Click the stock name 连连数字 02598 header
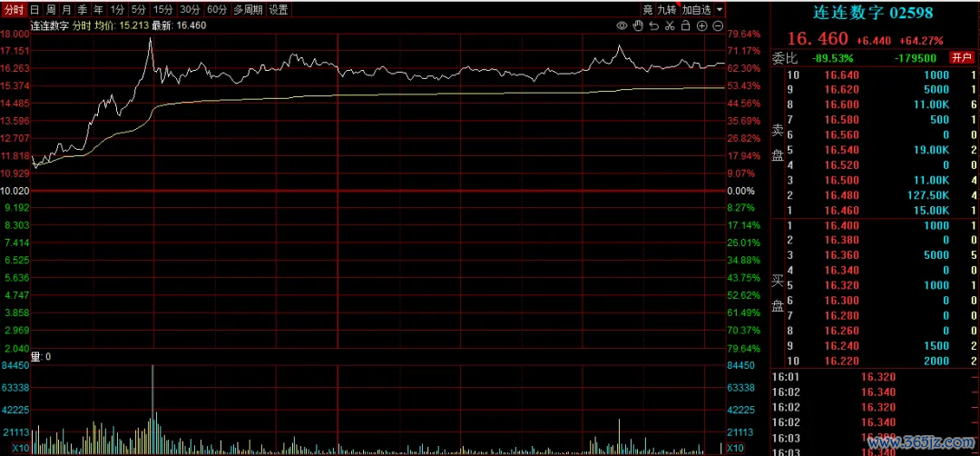 tap(874, 13)
